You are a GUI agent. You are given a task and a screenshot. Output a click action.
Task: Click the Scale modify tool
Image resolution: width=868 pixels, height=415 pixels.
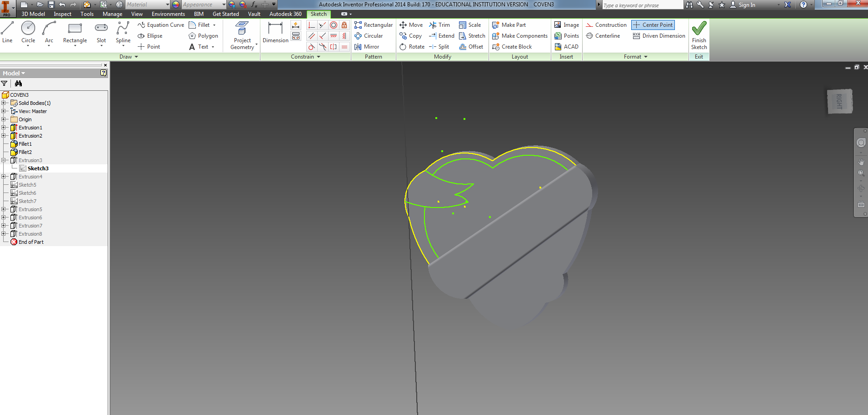pos(470,25)
